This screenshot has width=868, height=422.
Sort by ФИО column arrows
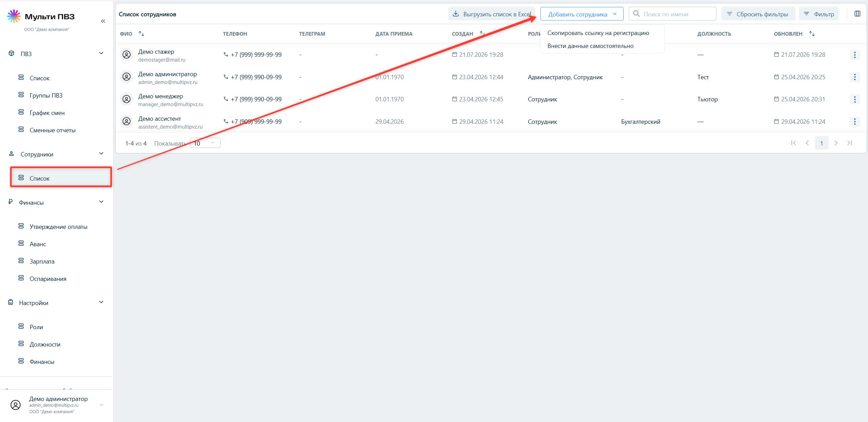141,34
